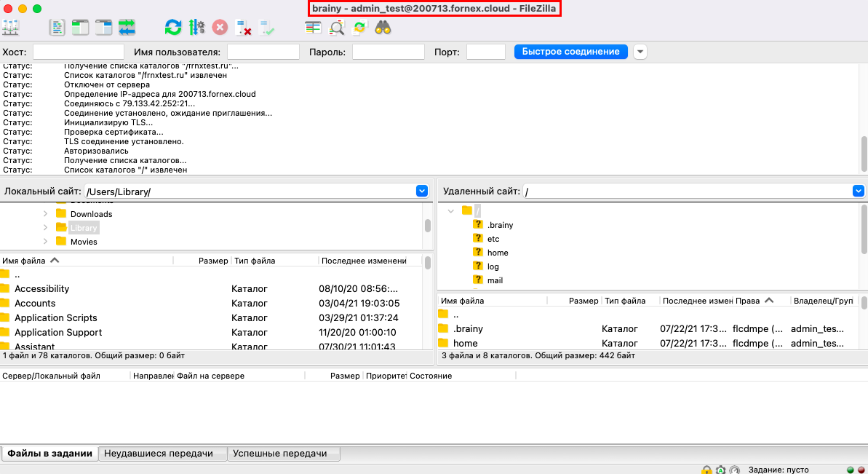The image size is (868, 474).
Task: Toggle the transfer queue display icon
Action: tap(127, 27)
